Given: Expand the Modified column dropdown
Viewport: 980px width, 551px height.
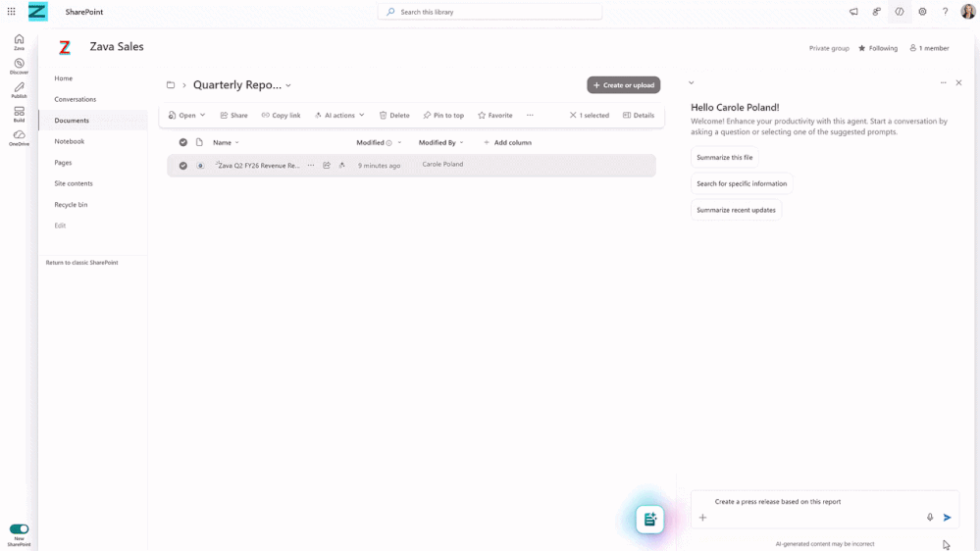Looking at the screenshot, I should pyautogui.click(x=399, y=142).
